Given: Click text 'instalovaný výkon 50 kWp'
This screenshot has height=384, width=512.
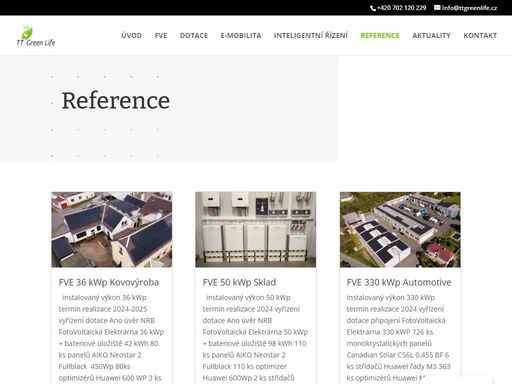Looking at the screenshot, I should 248,297.
